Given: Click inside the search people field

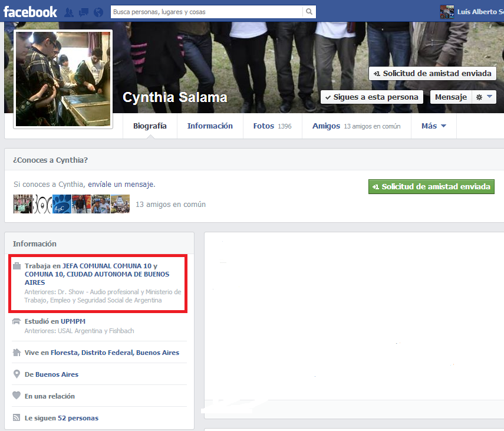Looking at the screenshot, I should tap(206, 12).
